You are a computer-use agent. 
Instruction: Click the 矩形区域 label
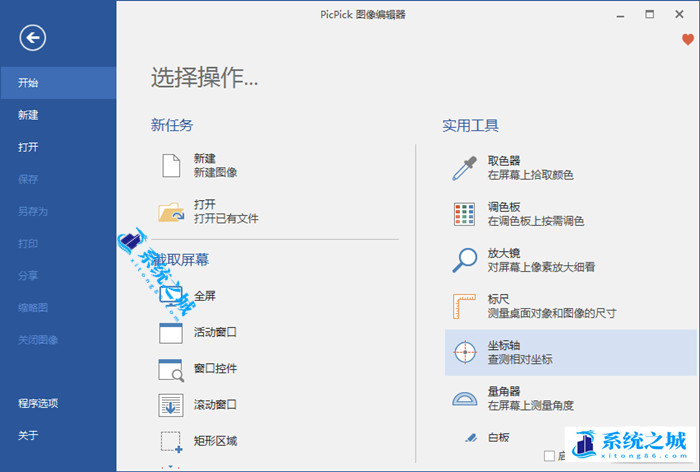pos(215,441)
